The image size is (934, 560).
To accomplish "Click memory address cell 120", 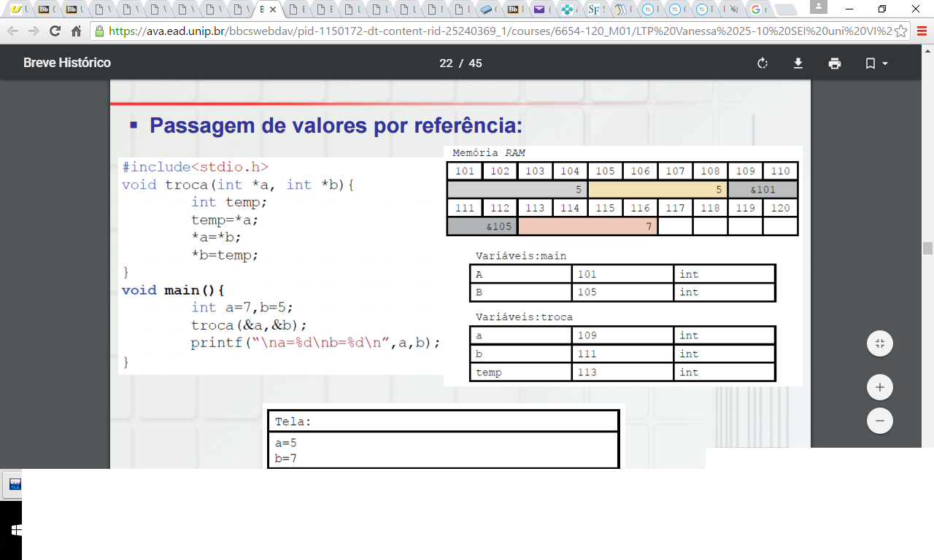I will coord(780,208).
